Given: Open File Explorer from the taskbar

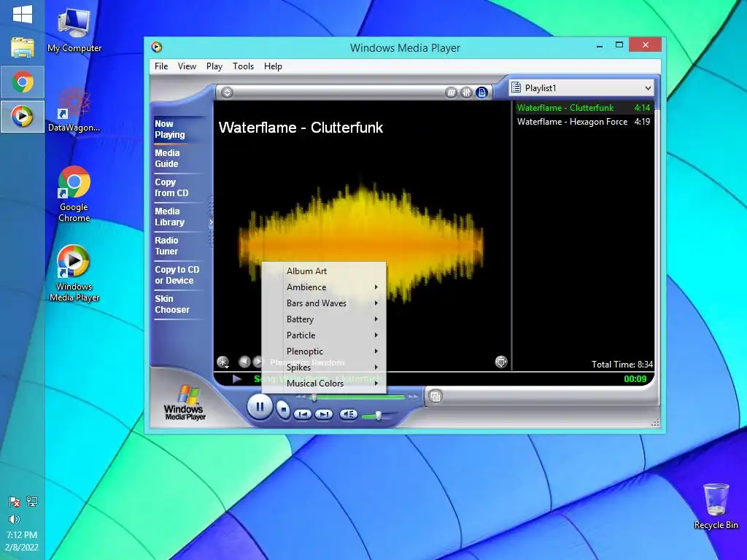Looking at the screenshot, I should click(x=23, y=47).
